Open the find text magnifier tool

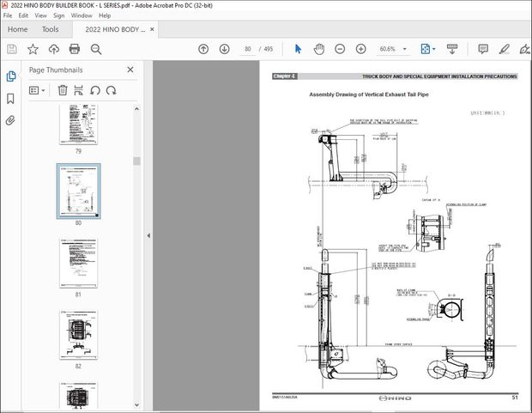point(96,49)
